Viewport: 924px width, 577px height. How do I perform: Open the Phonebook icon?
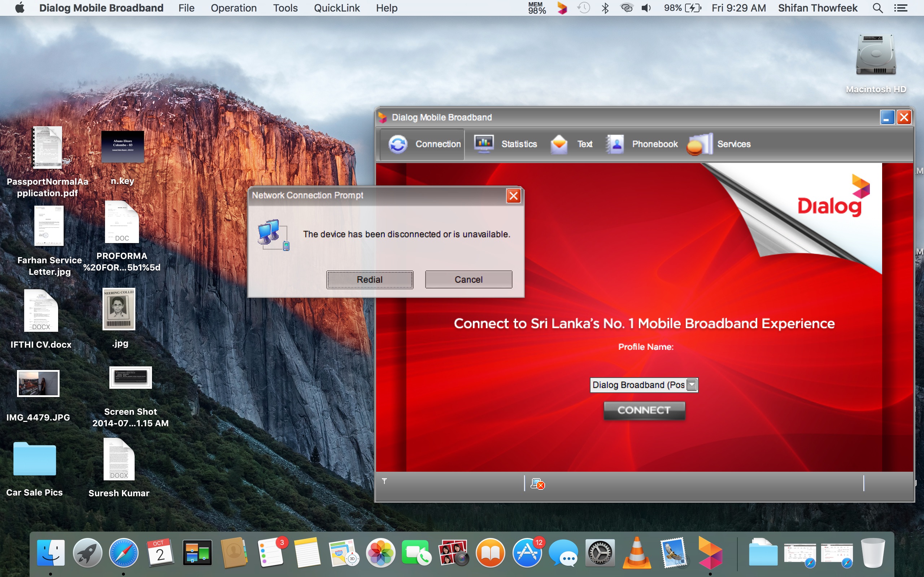coord(615,144)
